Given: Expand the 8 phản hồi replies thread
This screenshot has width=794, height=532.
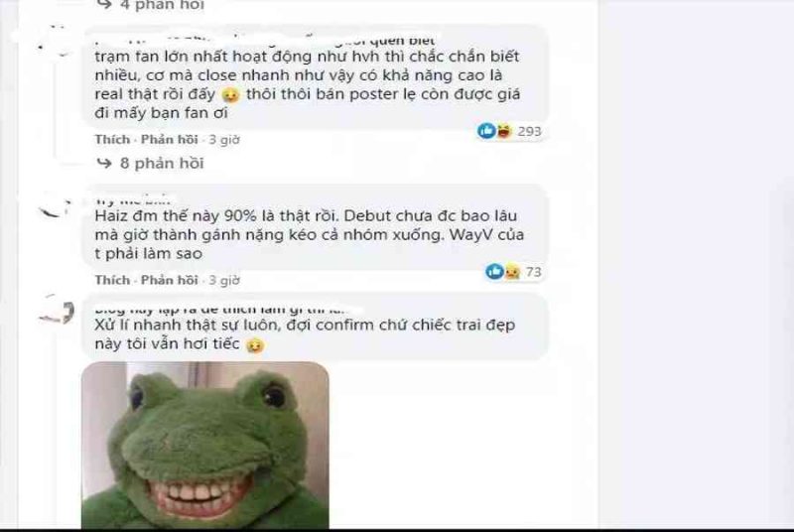Looking at the screenshot, I should (162, 163).
